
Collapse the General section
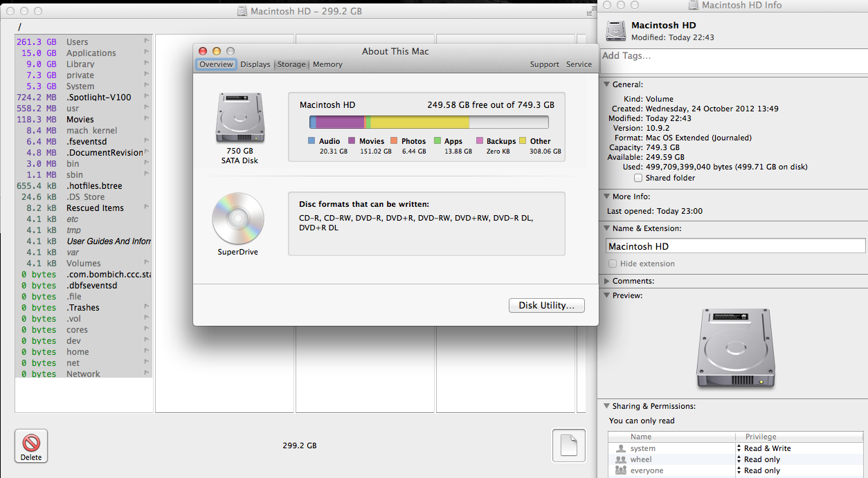(606, 84)
